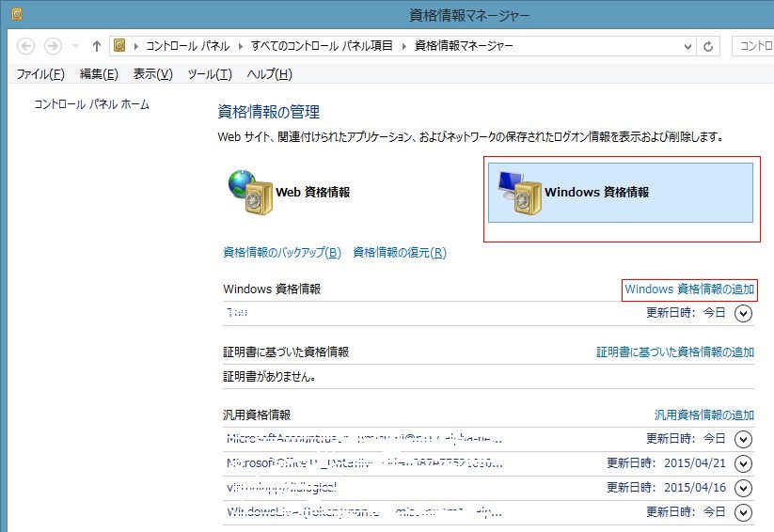Expand the WindowsLive credential entry
The width and height of the screenshot is (774, 532).
(744, 512)
